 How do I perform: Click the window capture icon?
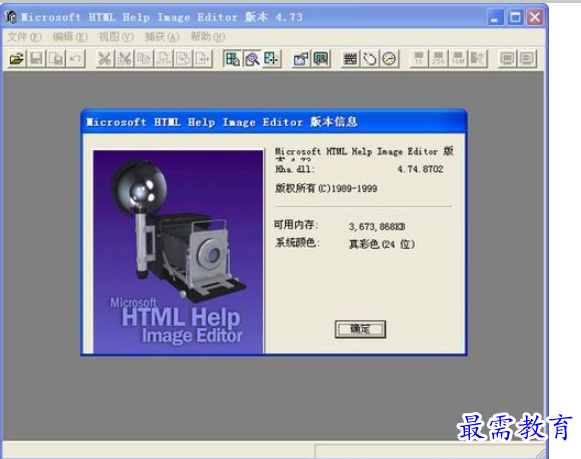301,59
